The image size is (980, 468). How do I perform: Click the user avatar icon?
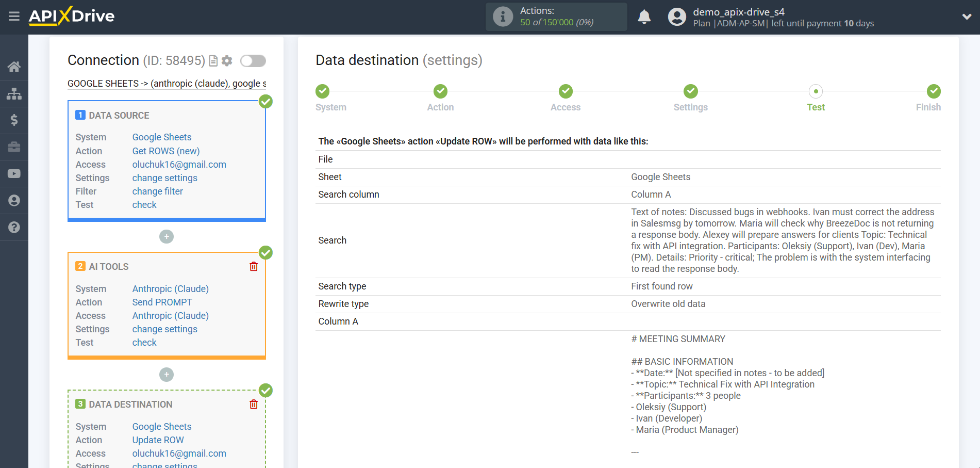(677, 17)
